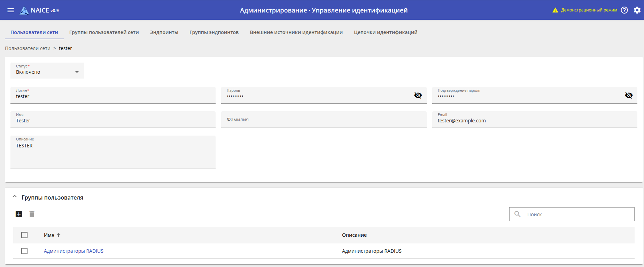
Task: Go back via Пользователи сети breadcrumb
Action: click(28, 48)
